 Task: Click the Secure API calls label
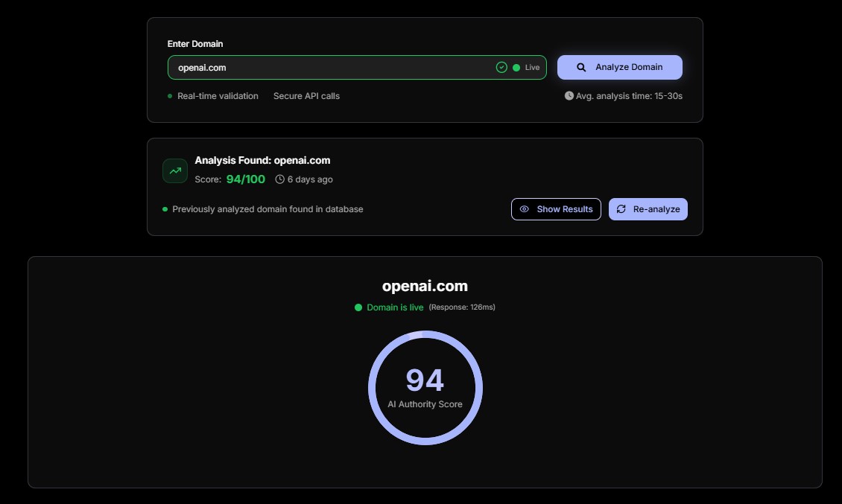pyautogui.click(x=306, y=96)
